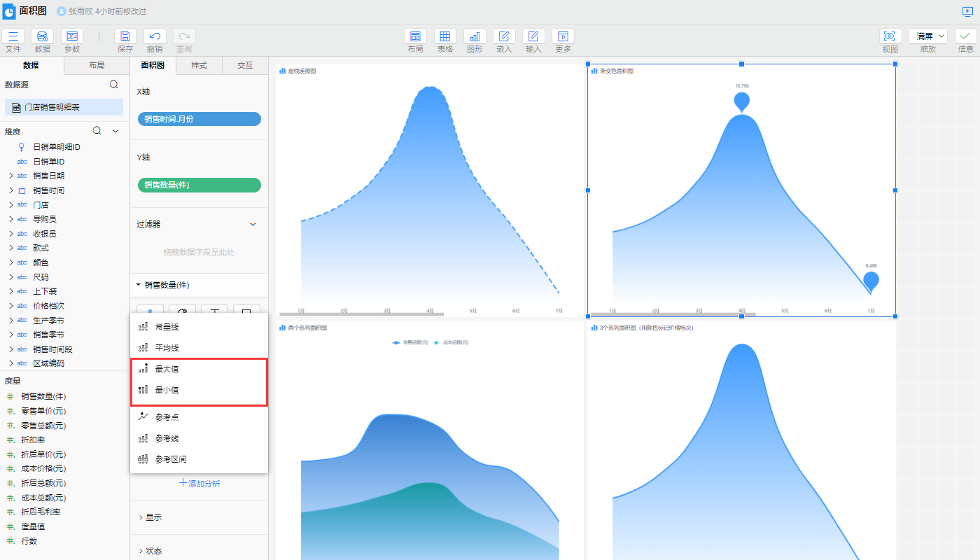Image resolution: width=980 pixels, height=560 pixels.
Task: Click the 保存 save icon
Action: click(x=125, y=36)
